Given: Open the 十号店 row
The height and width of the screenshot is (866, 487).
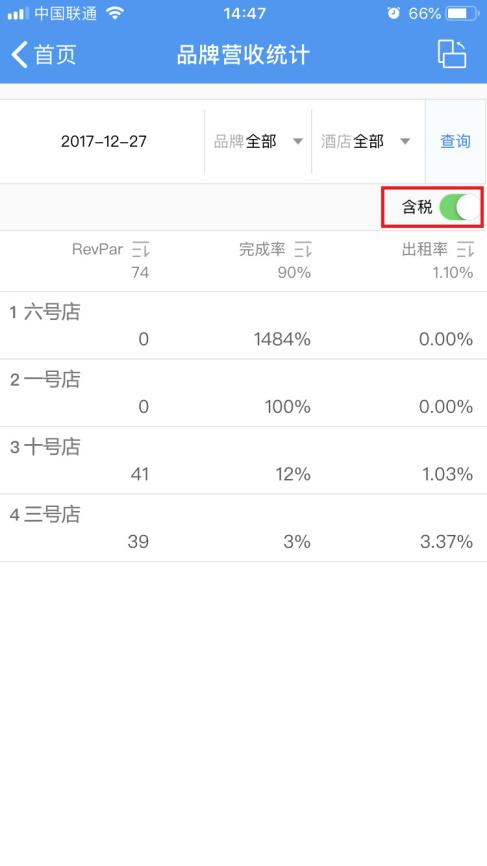Looking at the screenshot, I should (243, 460).
